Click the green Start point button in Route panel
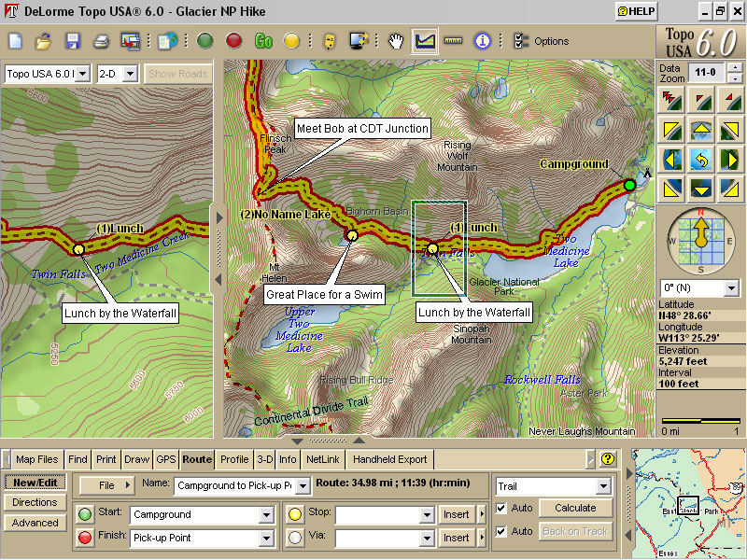 click(85, 514)
